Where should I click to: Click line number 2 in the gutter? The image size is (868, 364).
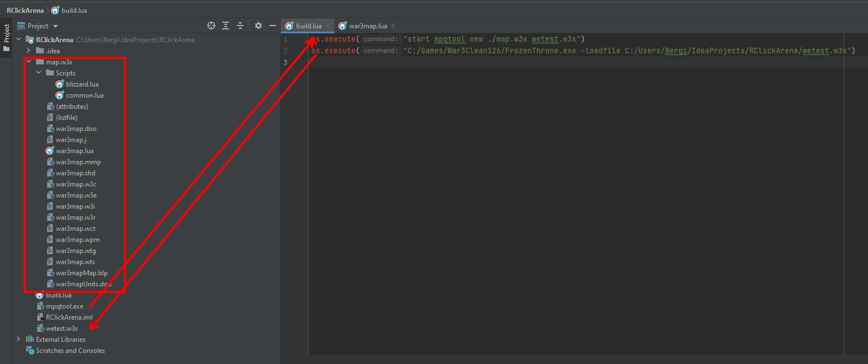(286, 50)
